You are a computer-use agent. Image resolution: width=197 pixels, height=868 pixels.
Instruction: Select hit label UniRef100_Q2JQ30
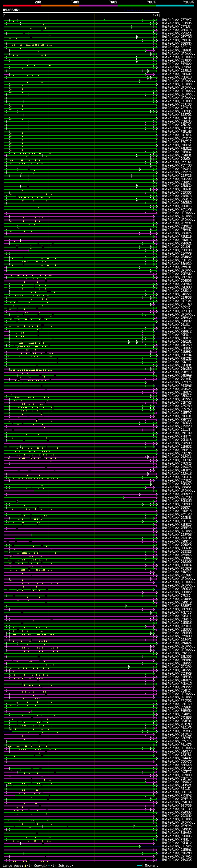(177, 61)
